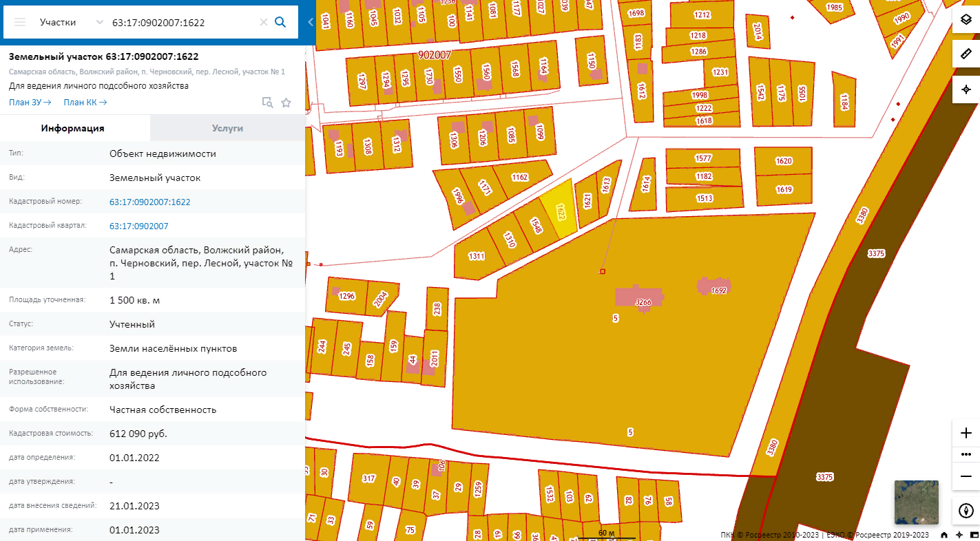Viewport: 980px width, 541px height.
Task: Open the План КК link
Action: pos(85,103)
